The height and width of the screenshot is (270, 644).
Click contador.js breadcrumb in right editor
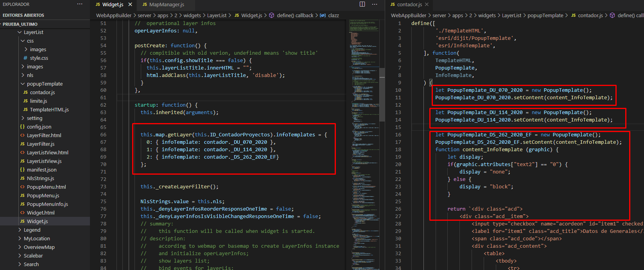click(x=590, y=16)
